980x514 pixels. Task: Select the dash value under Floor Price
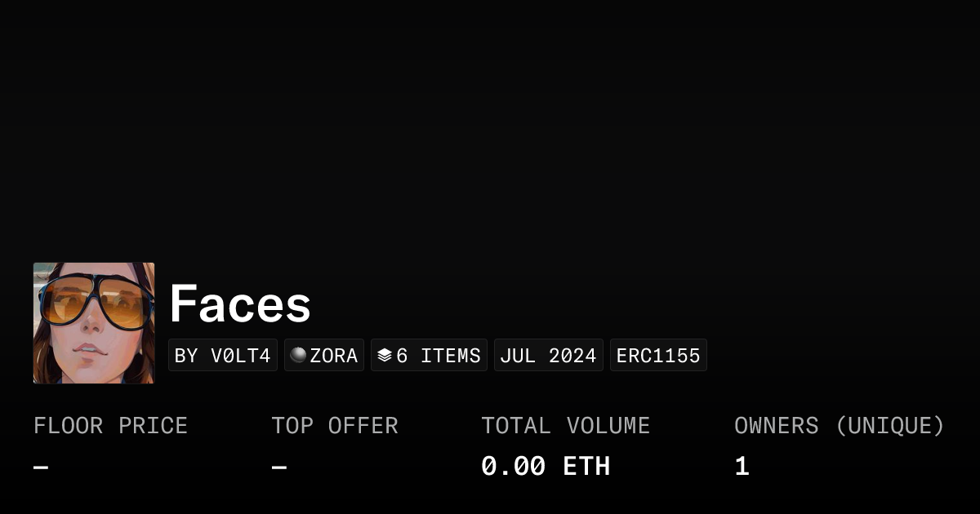[x=41, y=467]
